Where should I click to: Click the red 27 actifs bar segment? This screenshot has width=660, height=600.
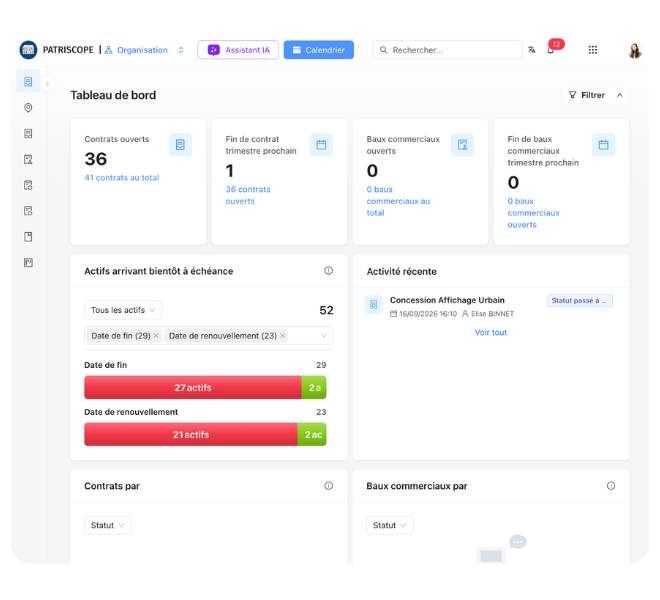[x=193, y=387]
